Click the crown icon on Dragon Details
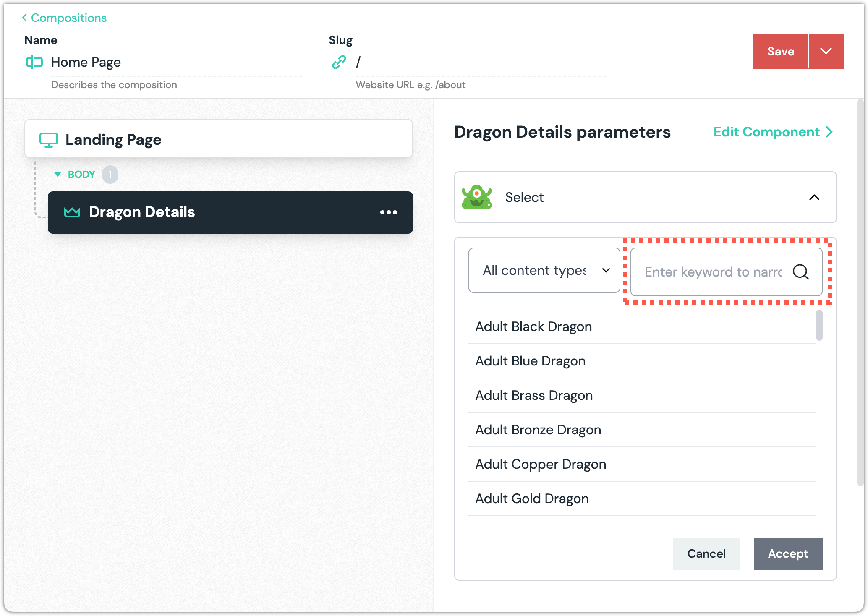The image size is (868, 616). [x=72, y=212]
